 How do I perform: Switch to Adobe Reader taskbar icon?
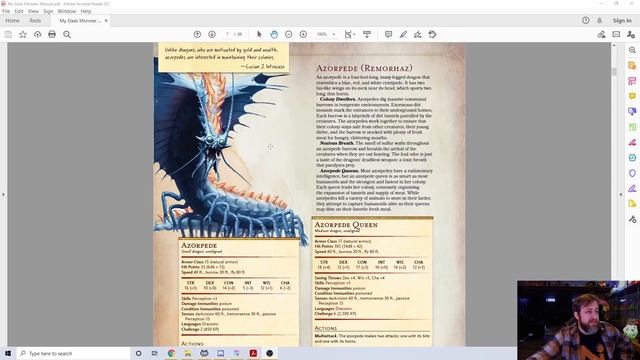pyautogui.click(x=253, y=353)
